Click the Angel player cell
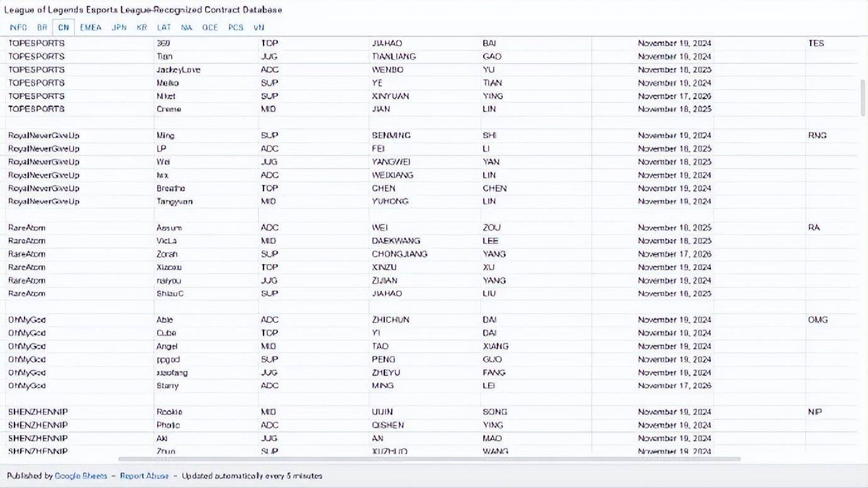The height and width of the screenshot is (488, 868). pyautogui.click(x=167, y=346)
